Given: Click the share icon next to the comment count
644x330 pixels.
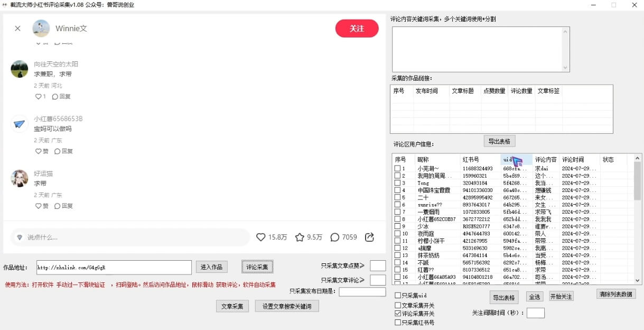Looking at the screenshot, I should [x=369, y=237].
